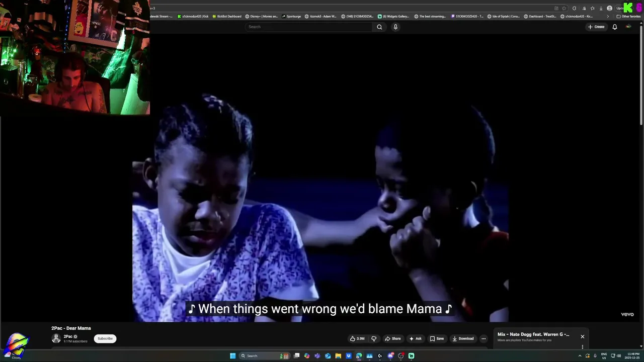
Task: Show hidden system tray icons
Action: point(580,355)
